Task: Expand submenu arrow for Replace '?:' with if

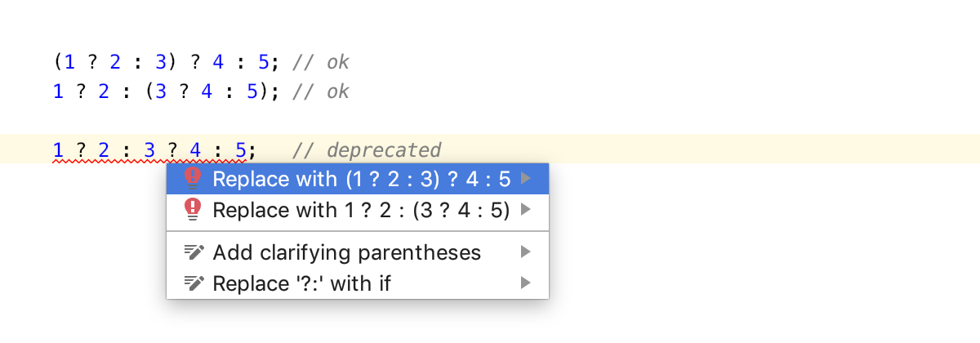Action: 526,283
